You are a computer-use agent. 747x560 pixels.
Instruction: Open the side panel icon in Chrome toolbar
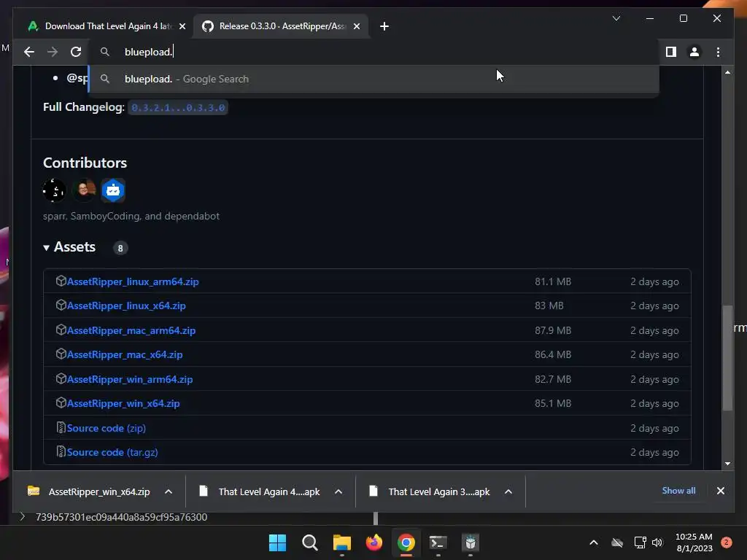click(671, 52)
